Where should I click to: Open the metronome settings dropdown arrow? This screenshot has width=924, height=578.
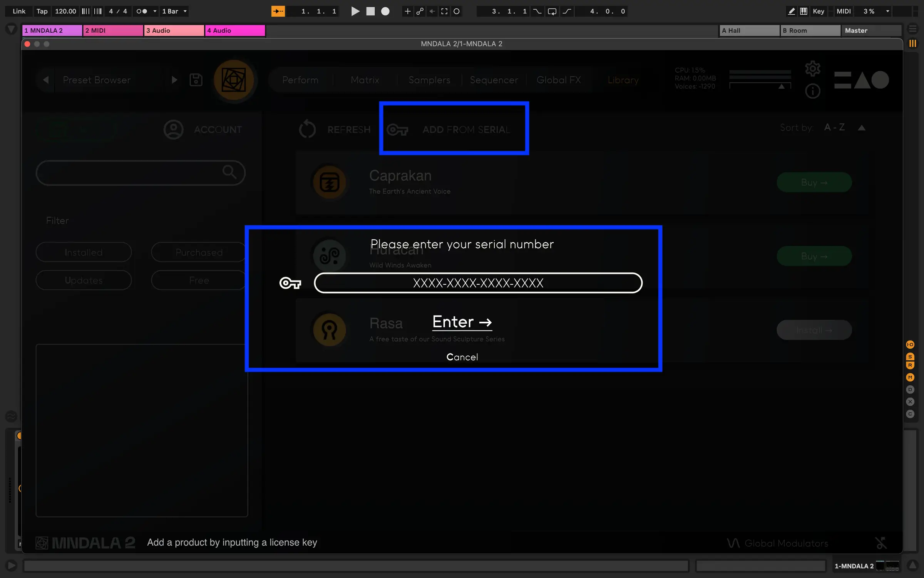tap(155, 11)
